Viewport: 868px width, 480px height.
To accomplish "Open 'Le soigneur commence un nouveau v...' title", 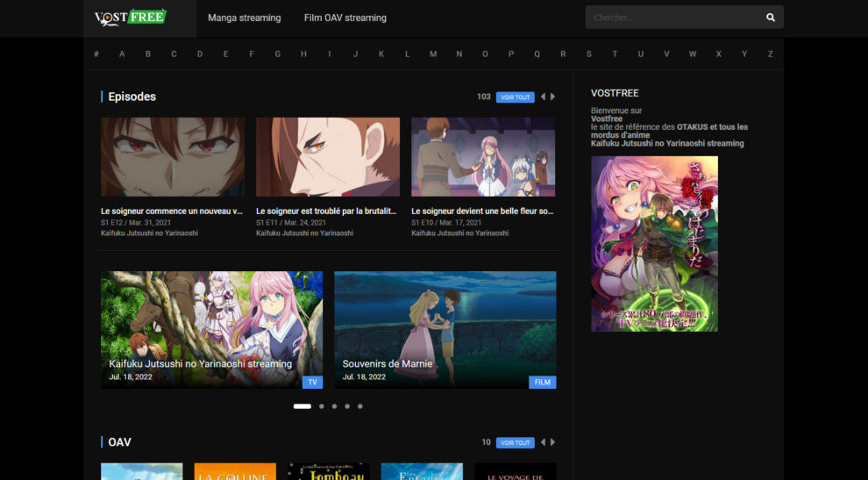I will tap(172, 211).
